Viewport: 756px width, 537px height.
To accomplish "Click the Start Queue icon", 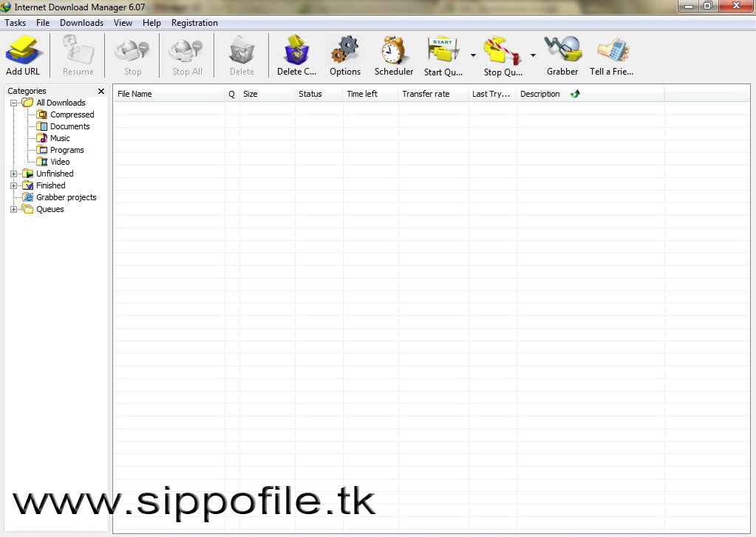I will (443, 49).
